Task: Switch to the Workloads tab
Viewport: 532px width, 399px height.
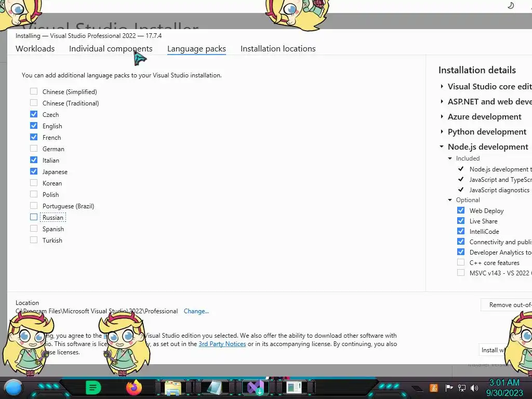Action: [x=35, y=48]
